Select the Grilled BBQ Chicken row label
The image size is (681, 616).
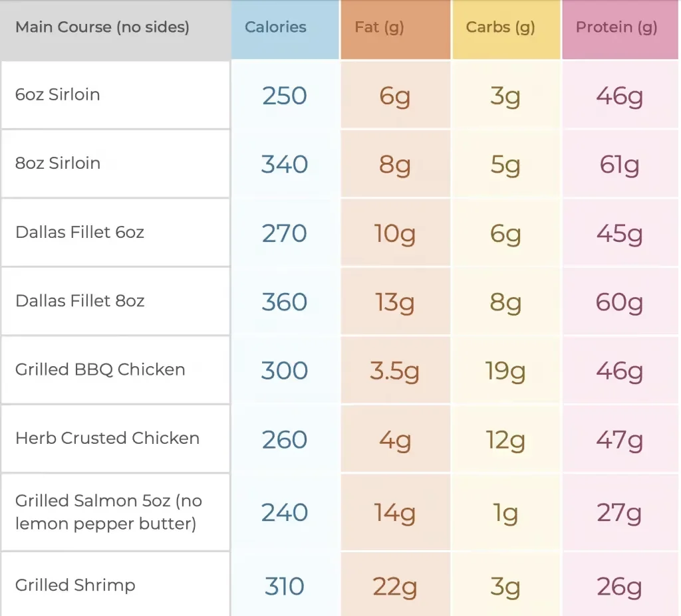(x=100, y=369)
